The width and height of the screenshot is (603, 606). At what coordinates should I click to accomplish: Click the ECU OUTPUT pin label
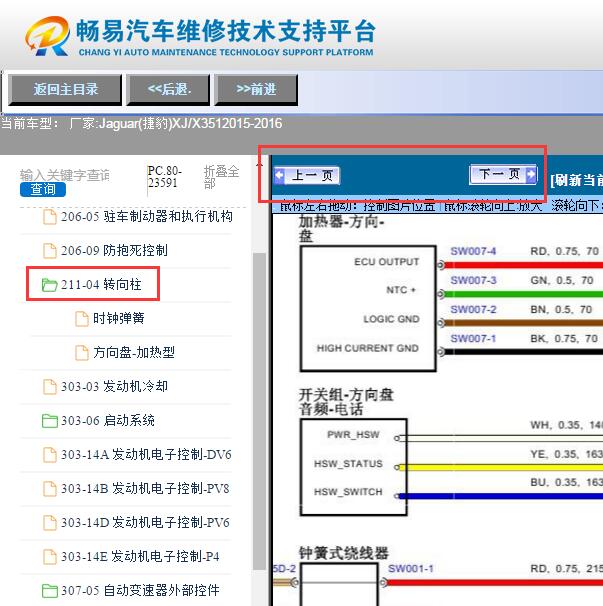point(387,262)
